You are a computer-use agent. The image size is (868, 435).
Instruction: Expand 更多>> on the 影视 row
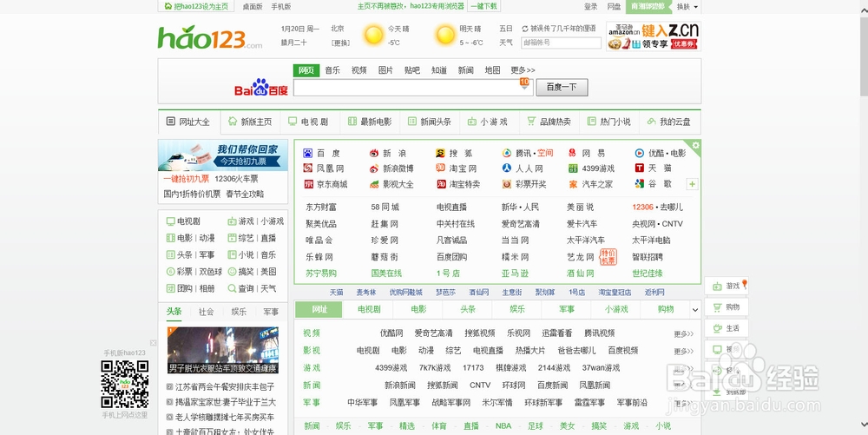tap(684, 351)
